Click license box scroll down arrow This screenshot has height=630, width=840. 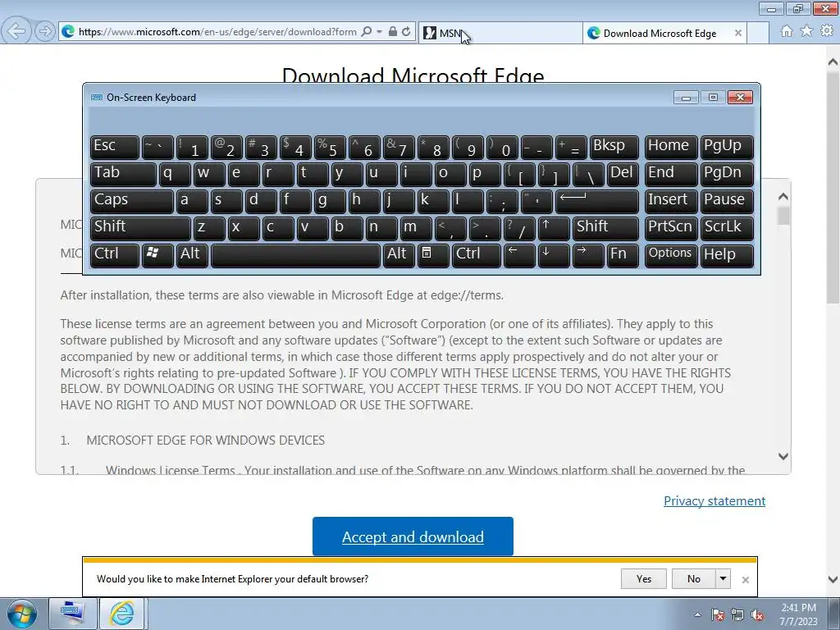783,456
